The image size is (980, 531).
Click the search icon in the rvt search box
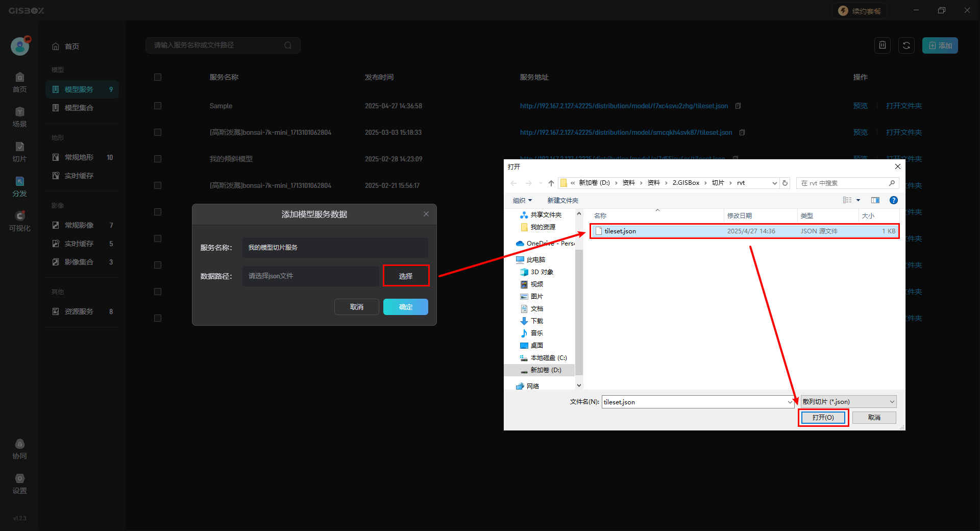pyautogui.click(x=892, y=183)
